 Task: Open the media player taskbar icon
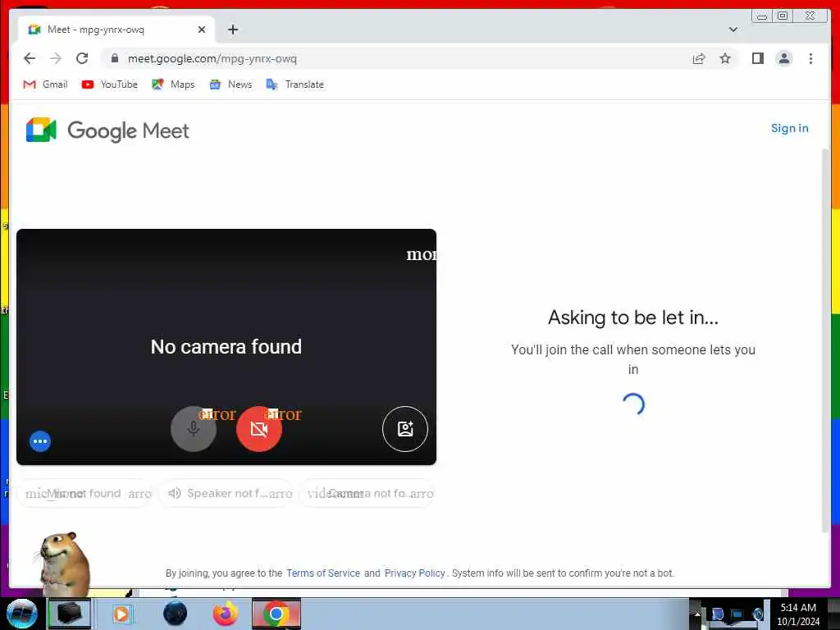(x=121, y=614)
